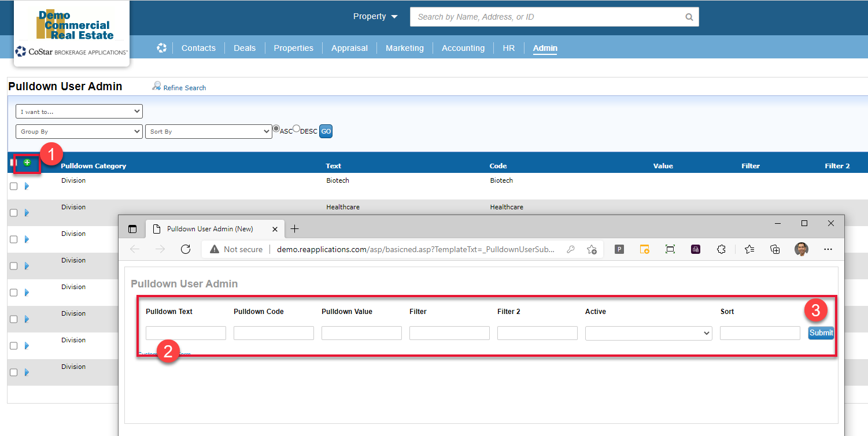Click the browser profile avatar icon
868x436 pixels.
(x=801, y=249)
